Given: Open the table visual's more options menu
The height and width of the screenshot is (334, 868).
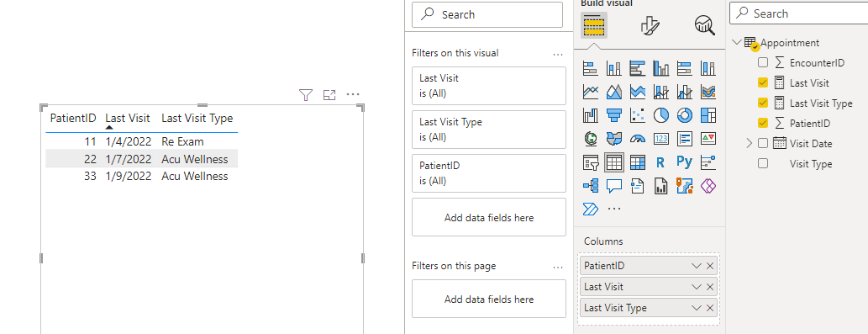Looking at the screenshot, I should [353, 95].
